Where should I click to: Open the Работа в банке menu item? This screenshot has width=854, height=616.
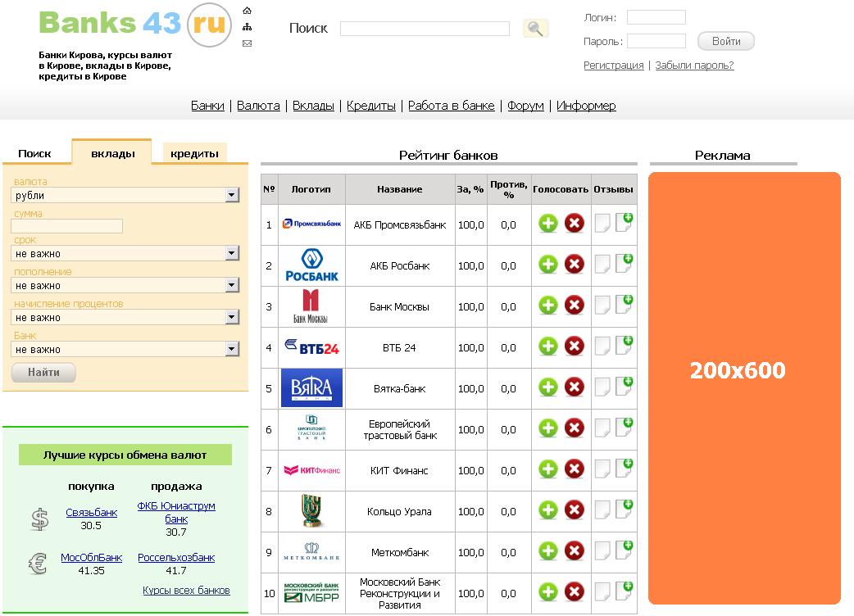[452, 106]
